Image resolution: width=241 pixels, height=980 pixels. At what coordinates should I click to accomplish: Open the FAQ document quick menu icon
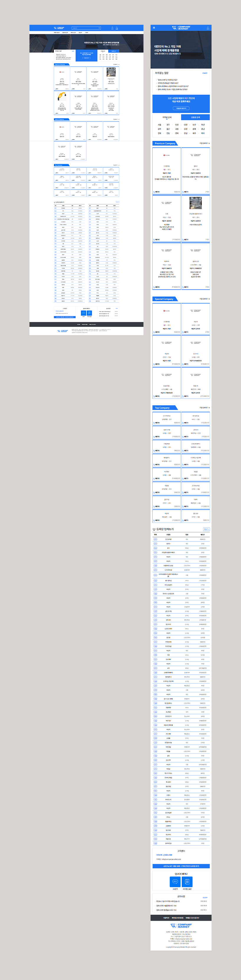[187, 881]
